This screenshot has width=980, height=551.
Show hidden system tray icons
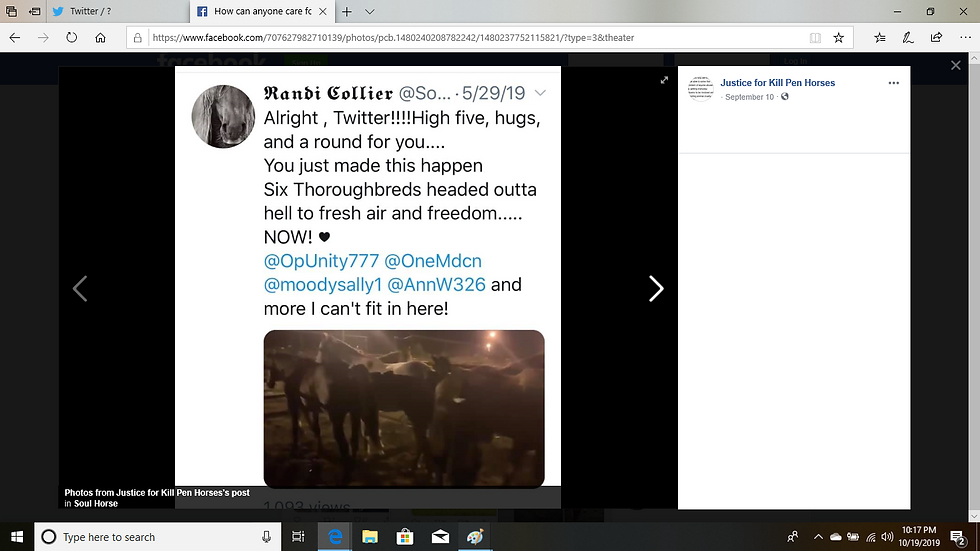point(818,537)
